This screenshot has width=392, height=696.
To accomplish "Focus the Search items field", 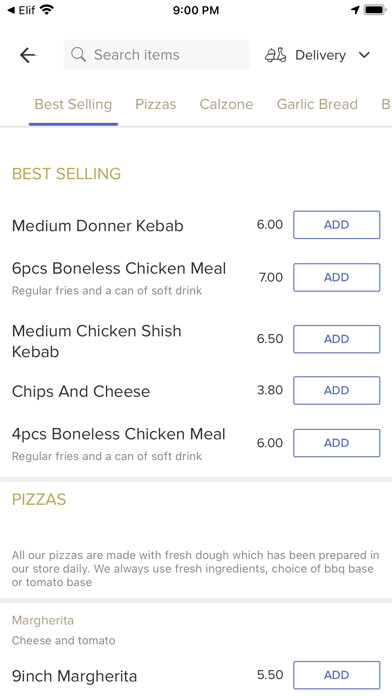I will coord(157,55).
